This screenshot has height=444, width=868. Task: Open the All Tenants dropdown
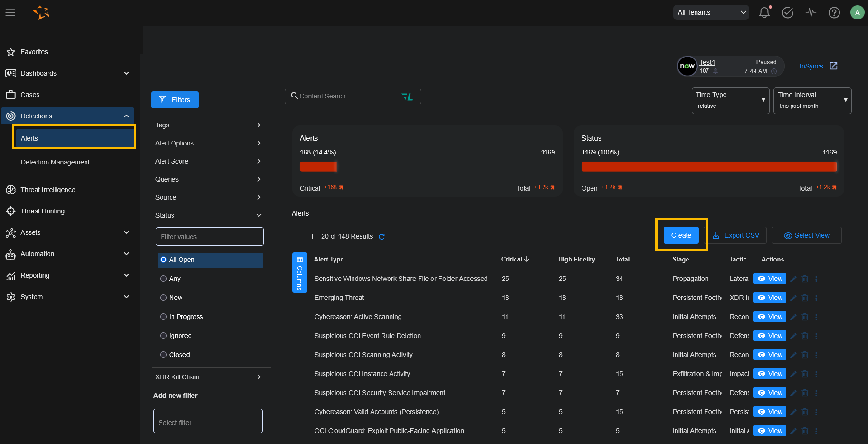[x=711, y=13]
